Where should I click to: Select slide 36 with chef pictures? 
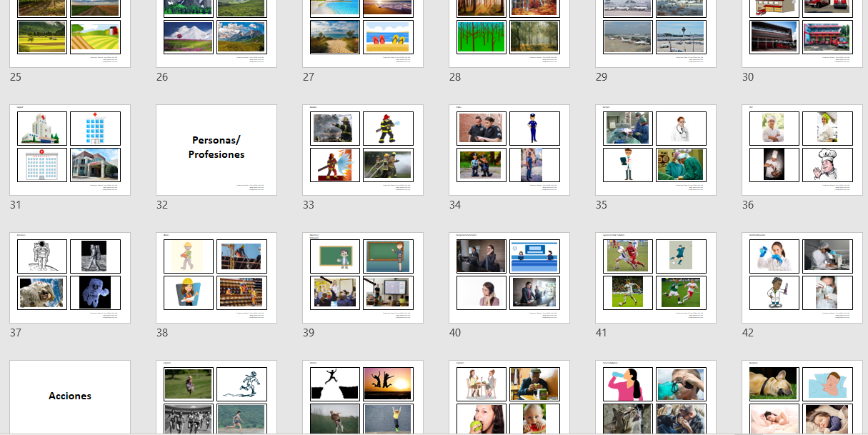802,150
